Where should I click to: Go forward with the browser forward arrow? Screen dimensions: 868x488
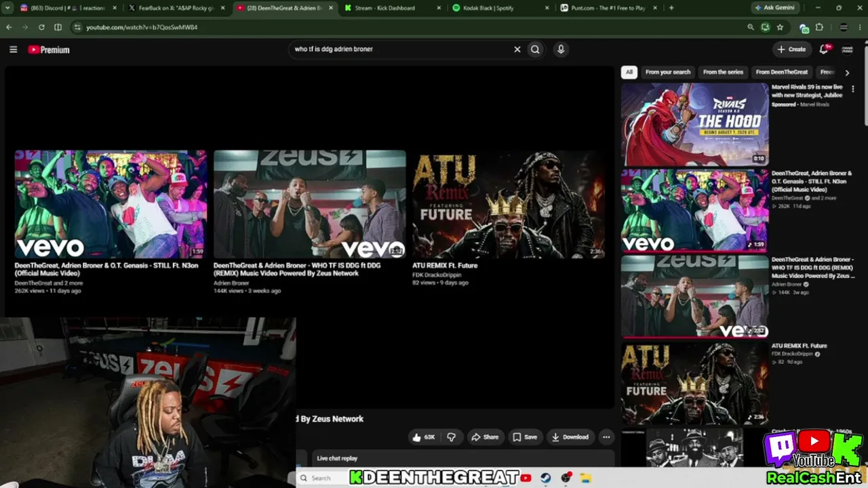point(25,27)
